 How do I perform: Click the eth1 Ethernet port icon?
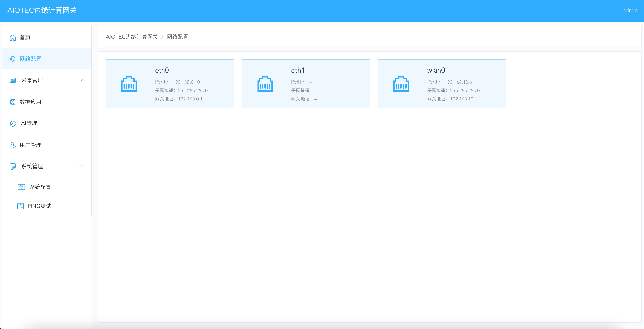265,84
